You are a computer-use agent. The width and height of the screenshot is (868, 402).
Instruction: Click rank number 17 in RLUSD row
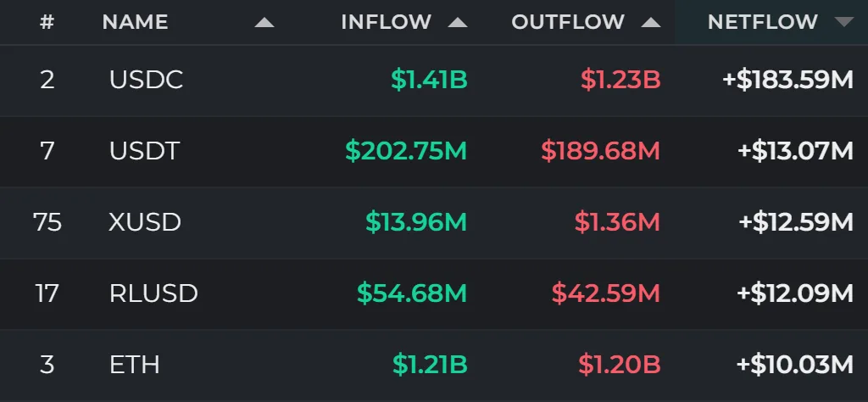coord(47,293)
